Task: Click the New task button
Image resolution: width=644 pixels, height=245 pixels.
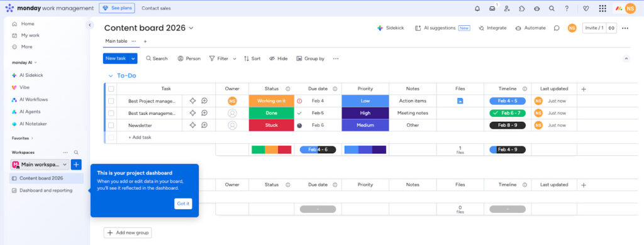Action: coord(116,58)
